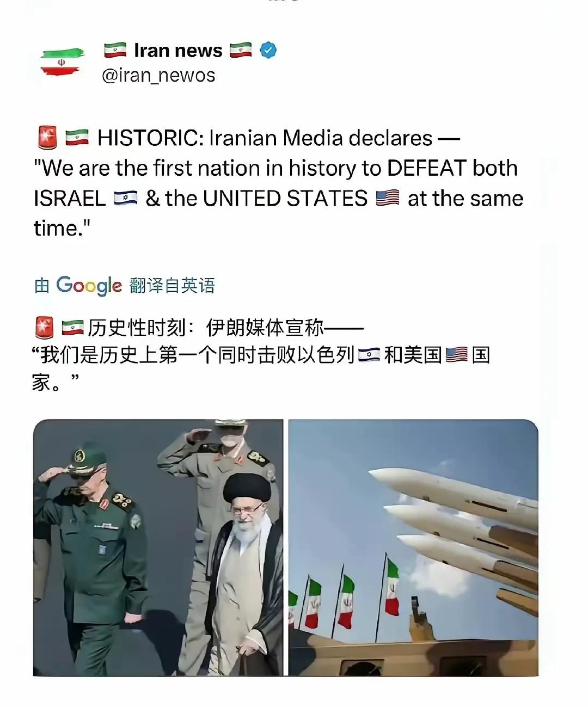Click the red siren emoji before HISTORIC
Viewport: 588px width, 708px height.
coord(47,138)
